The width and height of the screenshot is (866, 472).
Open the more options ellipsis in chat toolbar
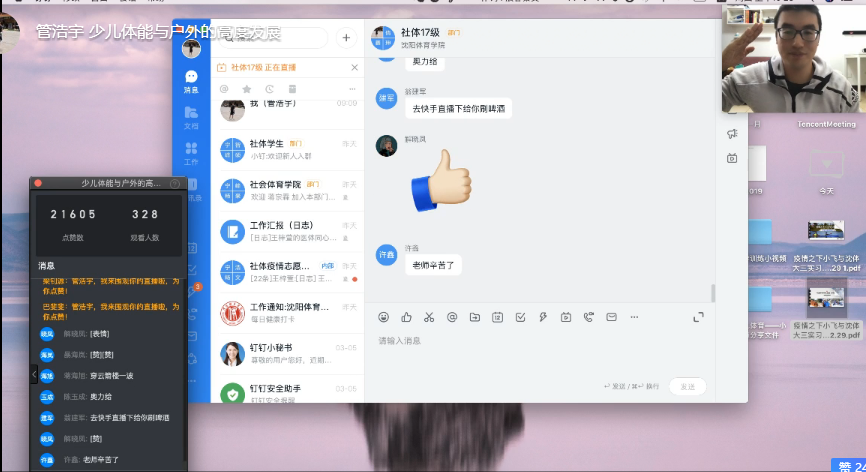pos(633,317)
